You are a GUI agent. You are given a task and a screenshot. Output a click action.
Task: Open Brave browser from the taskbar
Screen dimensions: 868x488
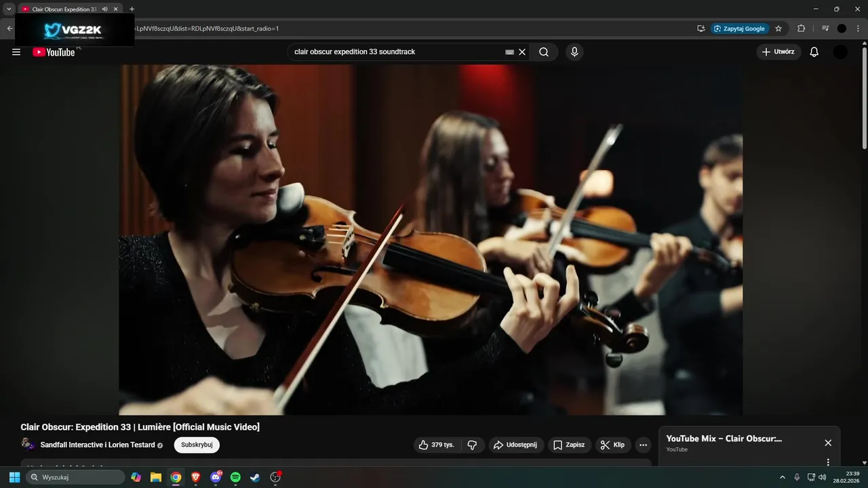click(x=195, y=477)
